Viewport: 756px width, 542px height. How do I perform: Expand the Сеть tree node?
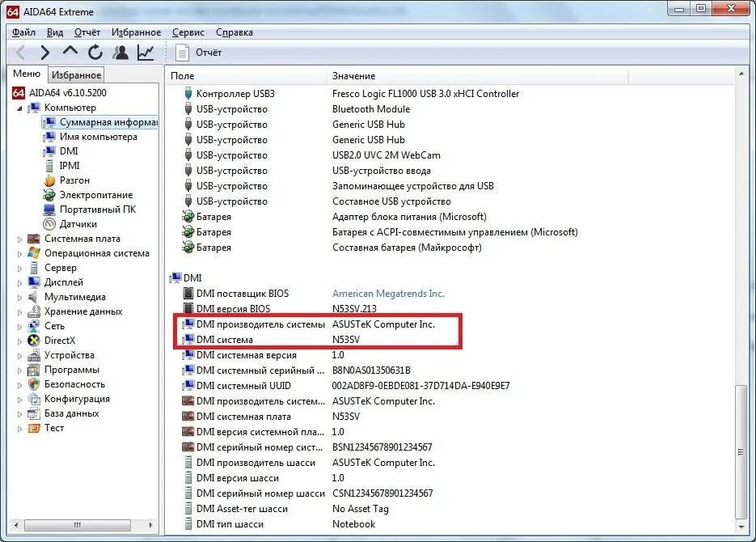point(19,327)
